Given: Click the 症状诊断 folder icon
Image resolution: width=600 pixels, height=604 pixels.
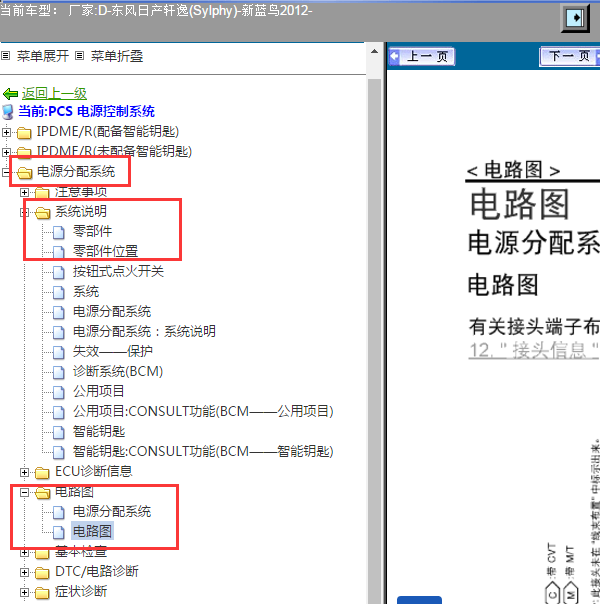Looking at the screenshot, I should pyautogui.click(x=42, y=593).
